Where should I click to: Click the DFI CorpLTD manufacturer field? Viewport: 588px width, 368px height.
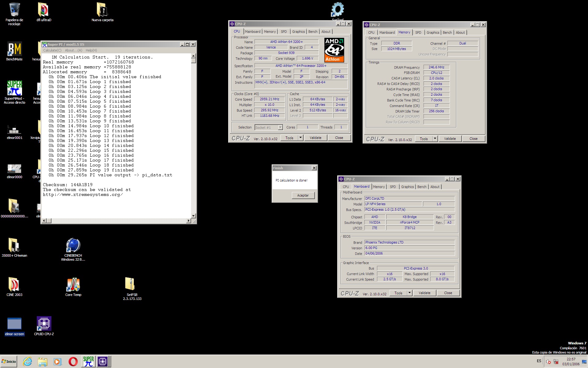coord(409,198)
